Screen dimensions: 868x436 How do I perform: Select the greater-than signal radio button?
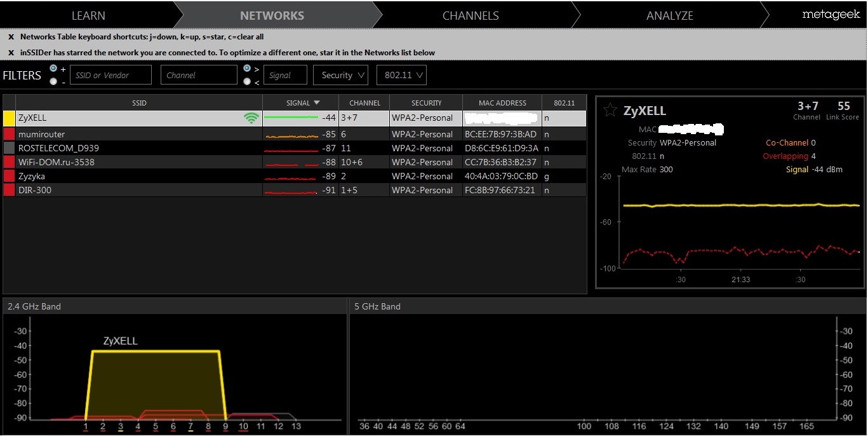247,69
